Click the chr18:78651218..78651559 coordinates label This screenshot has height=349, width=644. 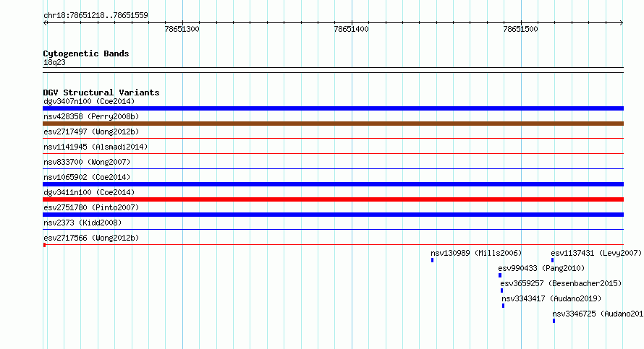tap(96, 15)
